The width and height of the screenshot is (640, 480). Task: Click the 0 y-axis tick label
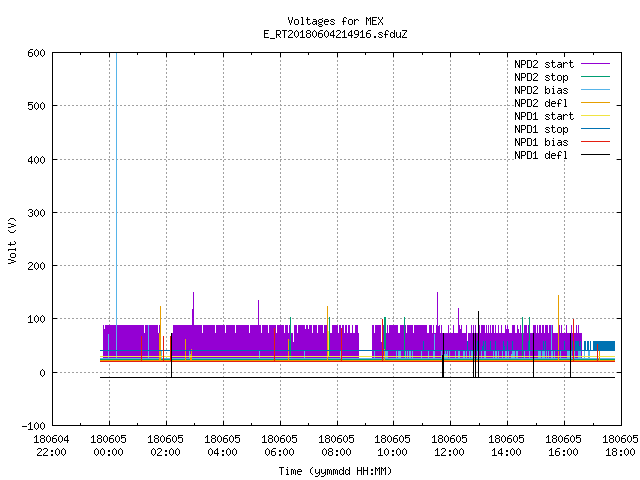[42, 373]
